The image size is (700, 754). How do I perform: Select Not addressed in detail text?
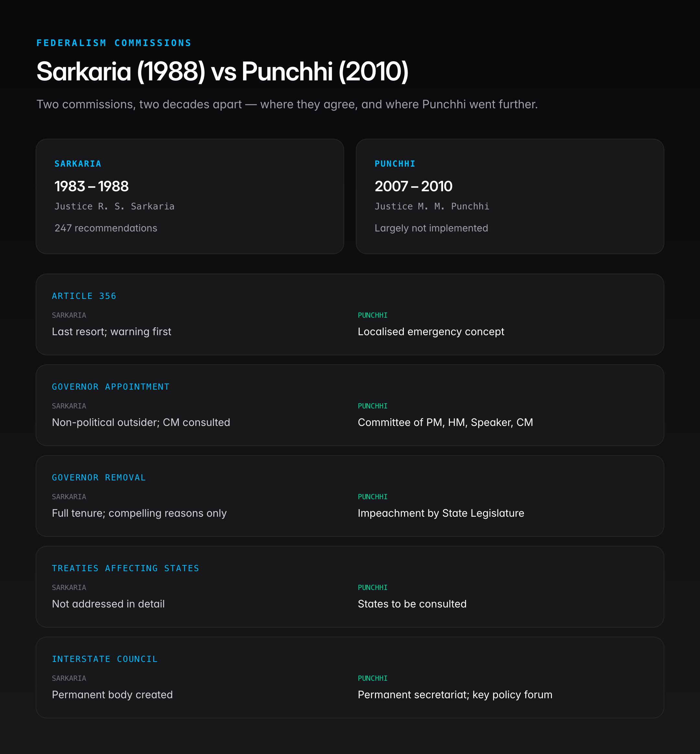point(108,604)
